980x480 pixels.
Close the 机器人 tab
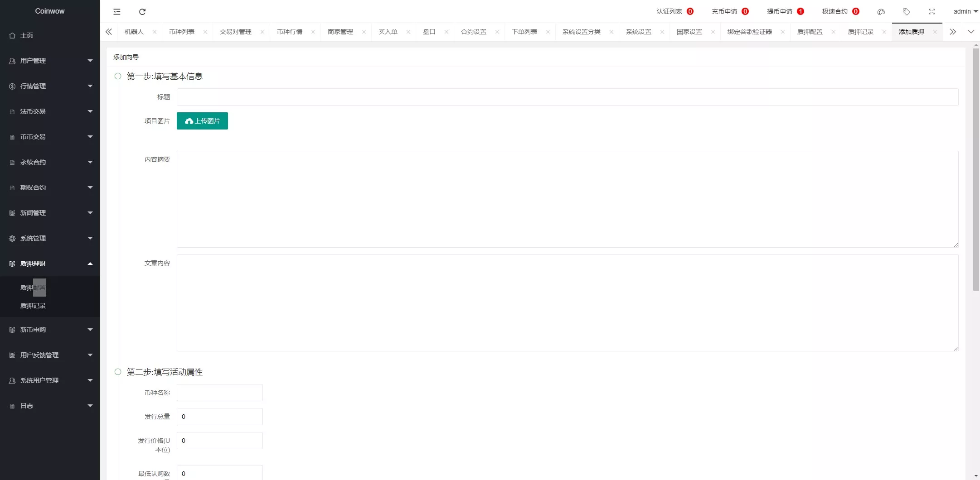[x=154, y=32]
